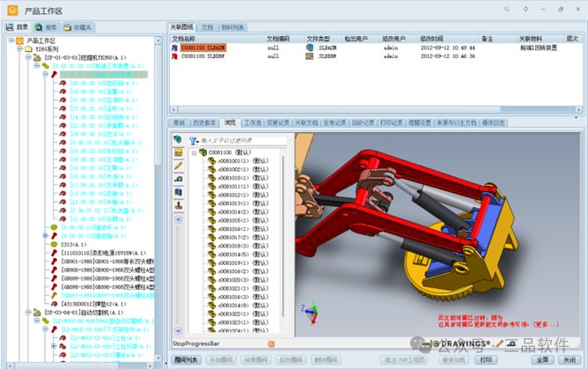
Task: Click the filter funnel icon above component list
Action: coord(193,140)
